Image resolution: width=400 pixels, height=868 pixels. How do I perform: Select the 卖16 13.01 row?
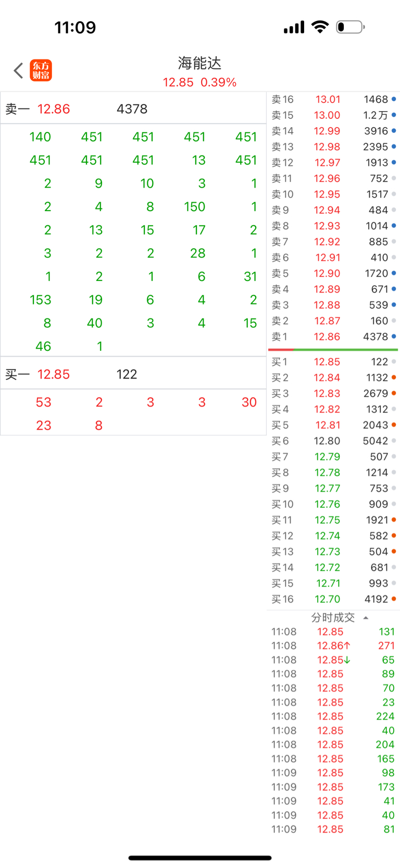point(333,99)
